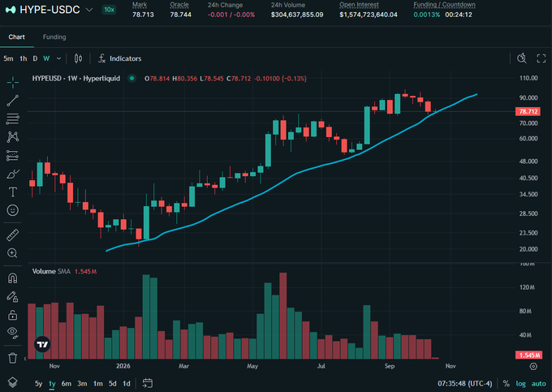552x392 pixels.
Task: Click the 24h Volume value
Action: (x=297, y=15)
